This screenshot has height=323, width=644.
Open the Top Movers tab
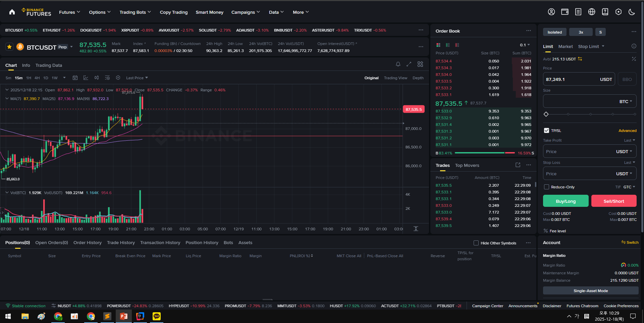pyautogui.click(x=467, y=165)
